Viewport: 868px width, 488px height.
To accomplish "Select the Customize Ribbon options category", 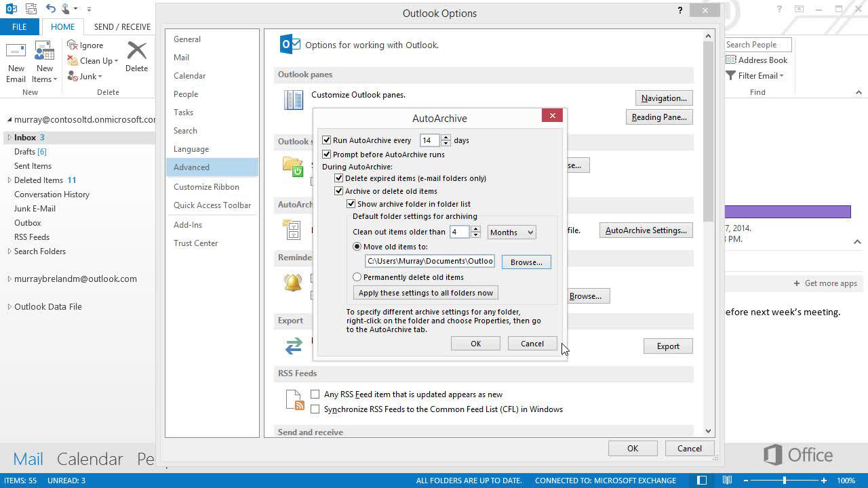I will (212, 187).
